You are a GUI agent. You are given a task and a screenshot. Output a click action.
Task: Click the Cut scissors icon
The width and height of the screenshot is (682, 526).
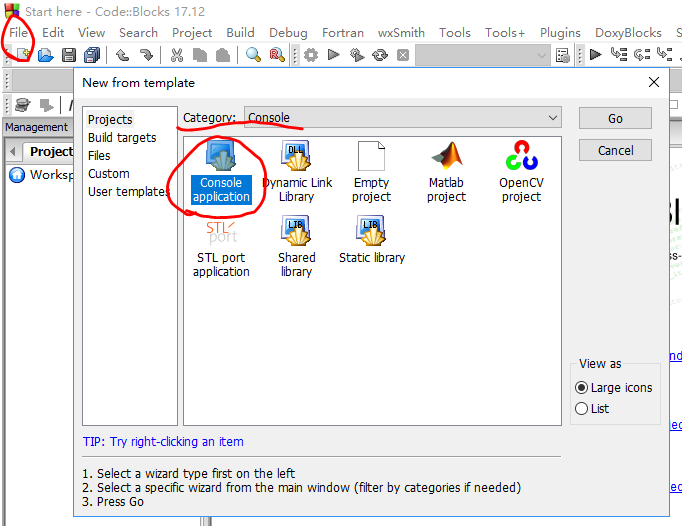(x=177, y=55)
